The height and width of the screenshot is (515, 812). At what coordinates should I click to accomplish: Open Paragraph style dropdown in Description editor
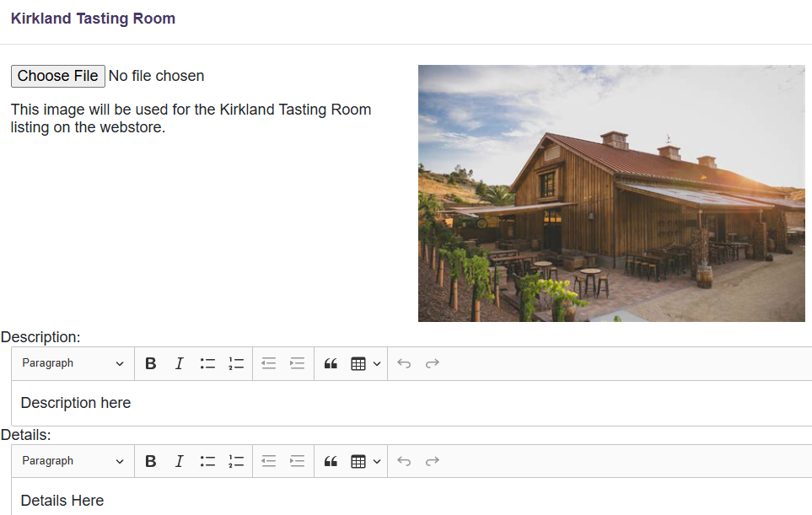73,363
